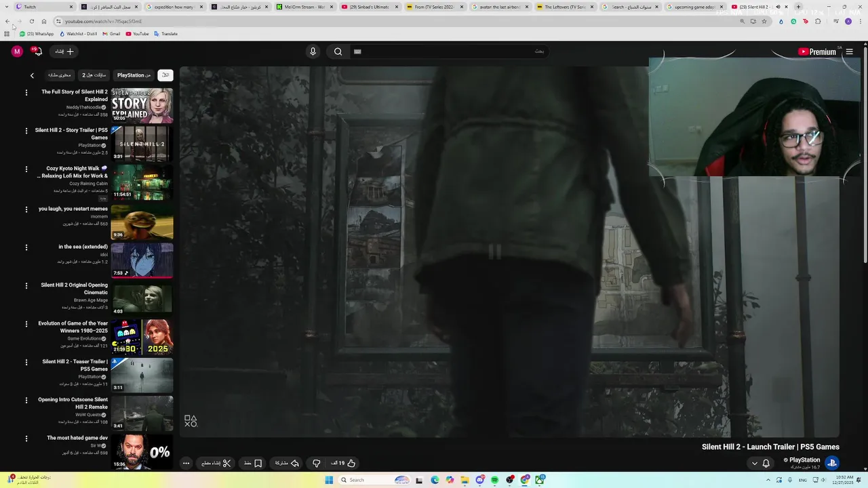This screenshot has width=868, height=488.
Task: Open options for 'in the sea (extended)'
Action: pyautogui.click(x=26, y=247)
